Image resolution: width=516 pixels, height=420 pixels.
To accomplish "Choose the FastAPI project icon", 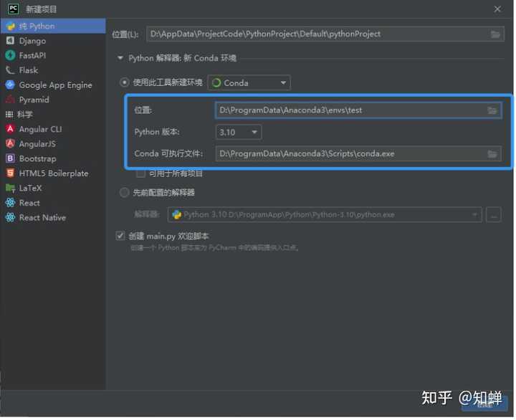I will tap(10, 55).
